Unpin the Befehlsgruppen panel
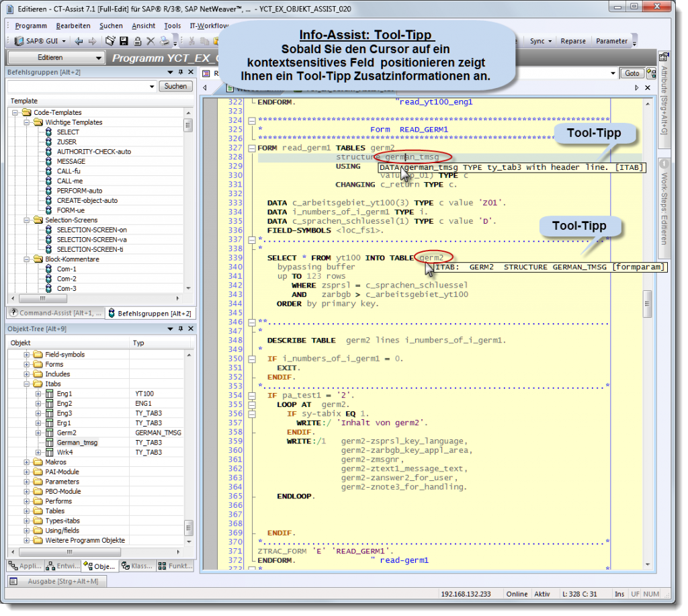688x616 pixels. (180, 72)
